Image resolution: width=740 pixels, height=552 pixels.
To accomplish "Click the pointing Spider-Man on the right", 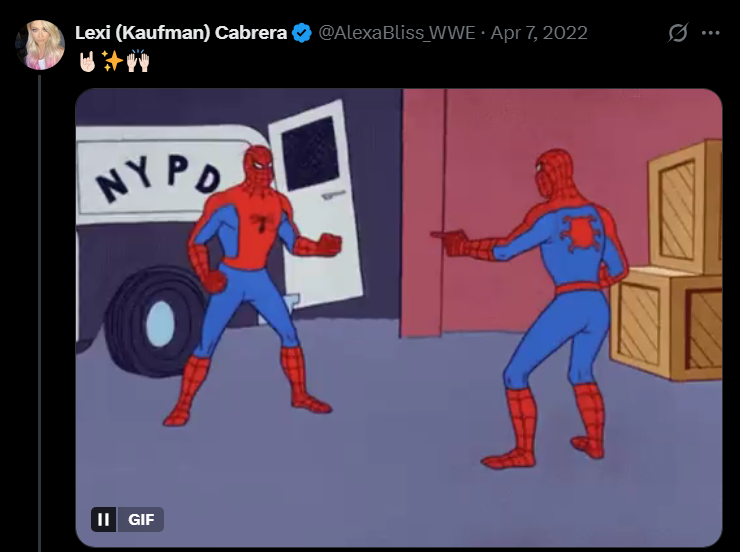I will [x=543, y=307].
